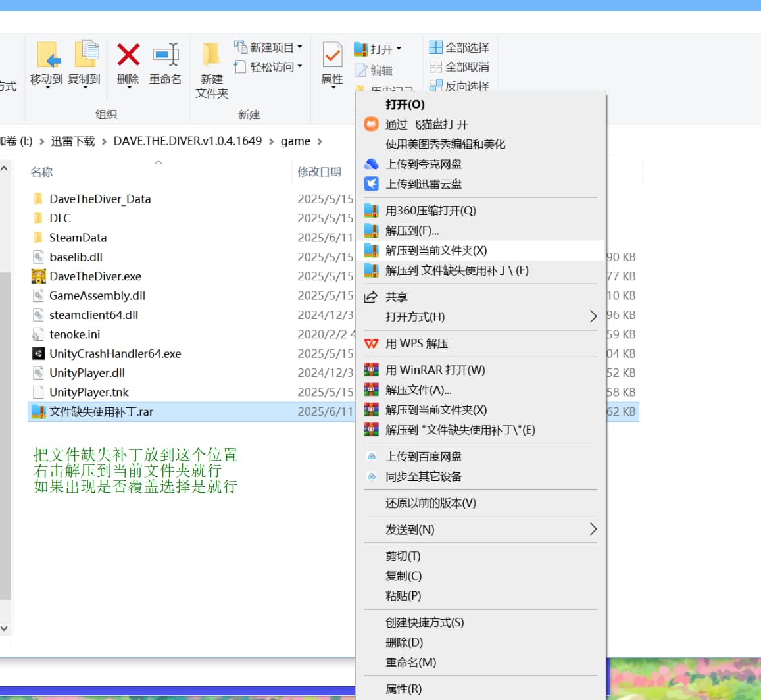Select 创建快捷方式(S) menu entry

click(x=480, y=622)
